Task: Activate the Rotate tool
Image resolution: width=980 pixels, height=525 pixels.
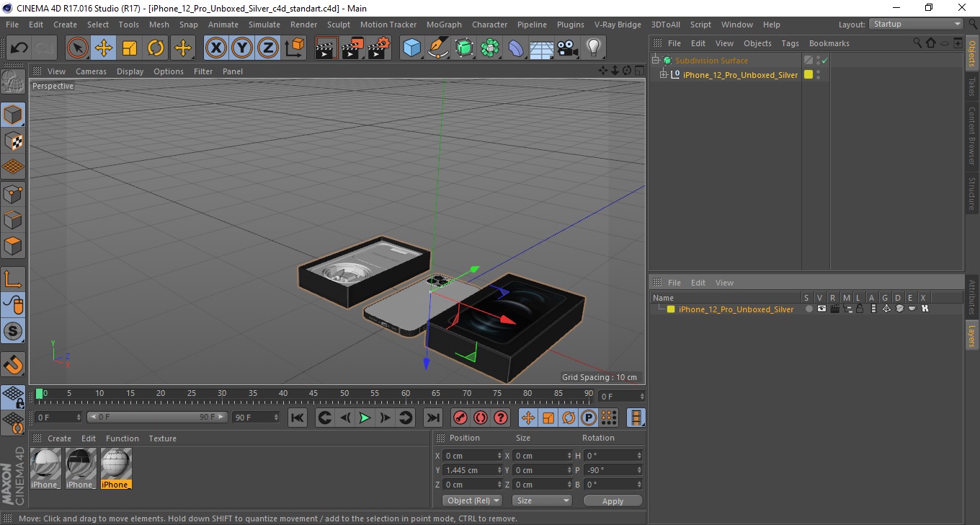Action: (x=156, y=48)
